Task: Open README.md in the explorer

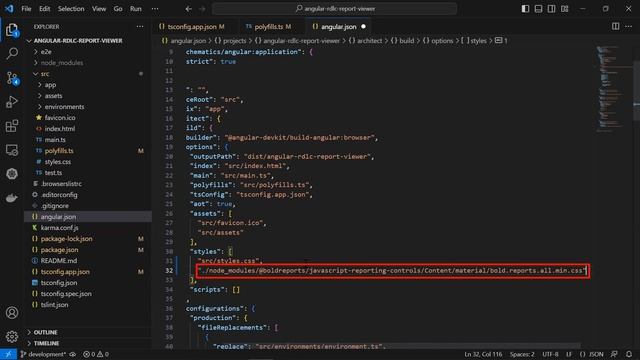Action: tap(59, 261)
